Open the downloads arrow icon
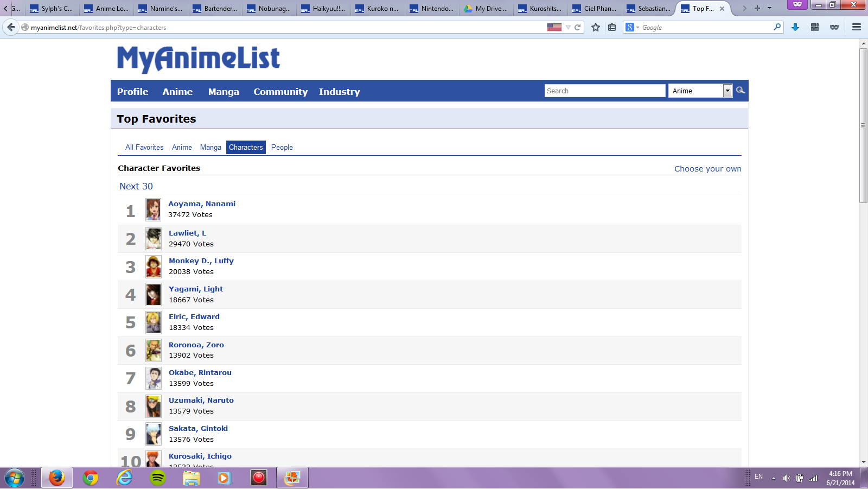Image resolution: width=868 pixels, height=489 pixels. [x=795, y=27]
